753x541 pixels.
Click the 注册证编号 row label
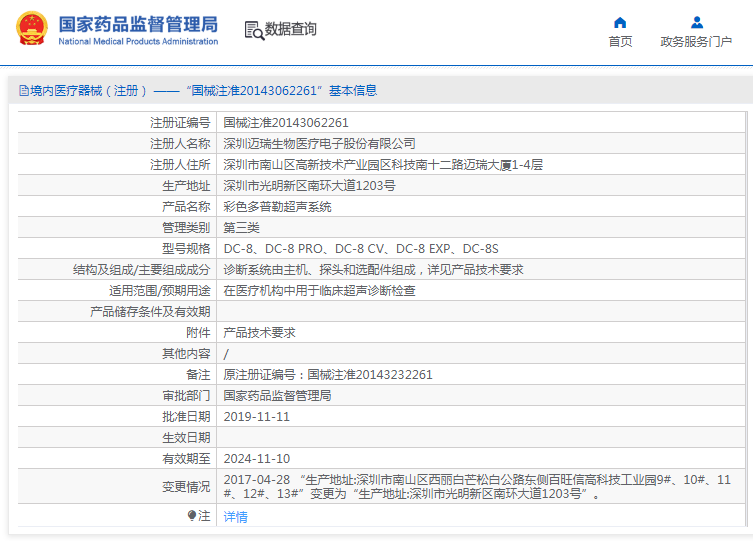[x=180, y=123]
